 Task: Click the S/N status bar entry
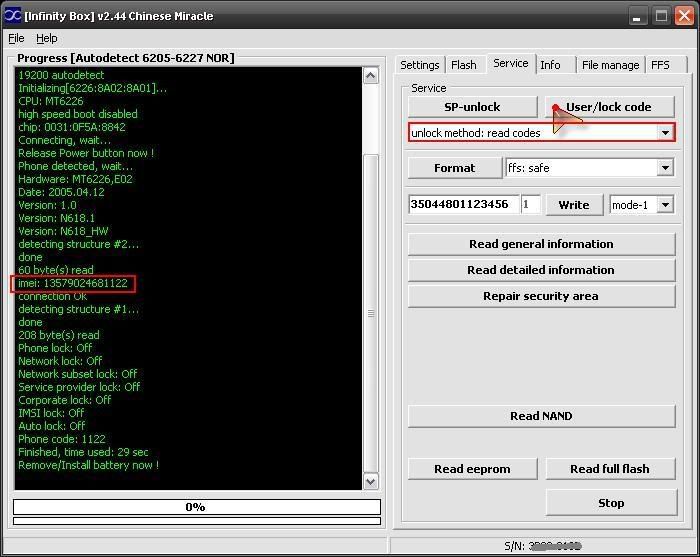pos(543,546)
